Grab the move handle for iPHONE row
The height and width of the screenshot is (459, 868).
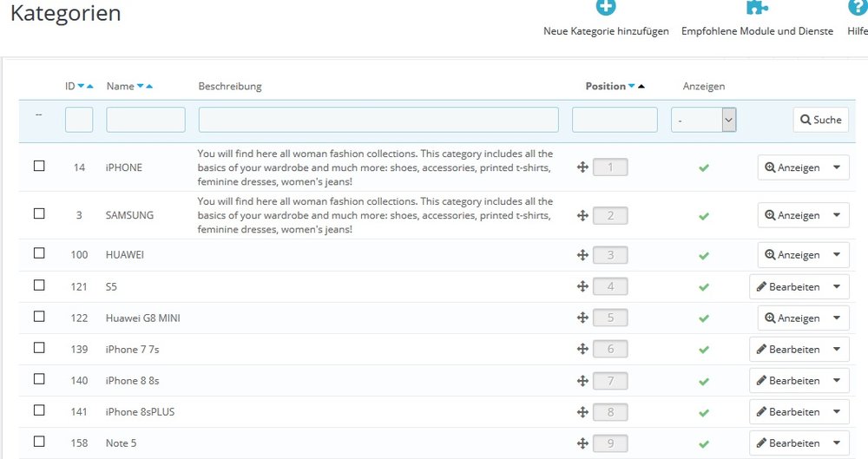(582, 167)
